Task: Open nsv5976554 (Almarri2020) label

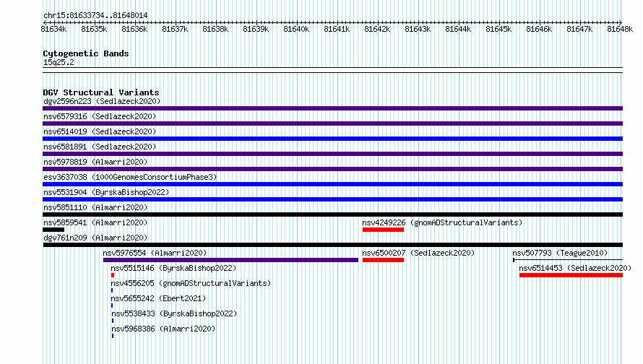Action: click(x=155, y=253)
